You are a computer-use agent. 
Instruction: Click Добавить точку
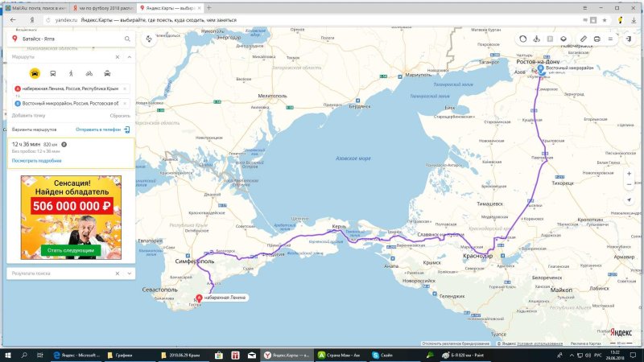[28, 116]
